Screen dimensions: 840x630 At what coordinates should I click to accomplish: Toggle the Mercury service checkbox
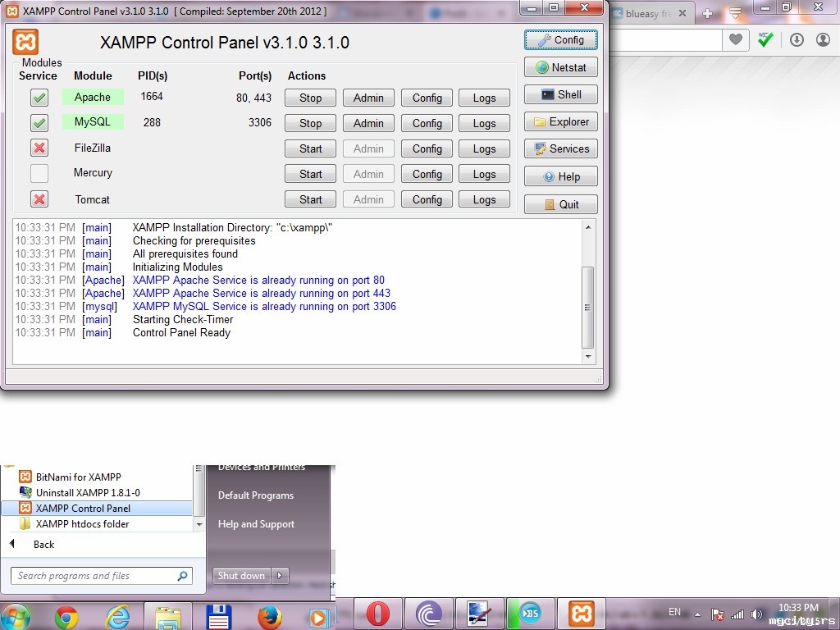coord(39,173)
